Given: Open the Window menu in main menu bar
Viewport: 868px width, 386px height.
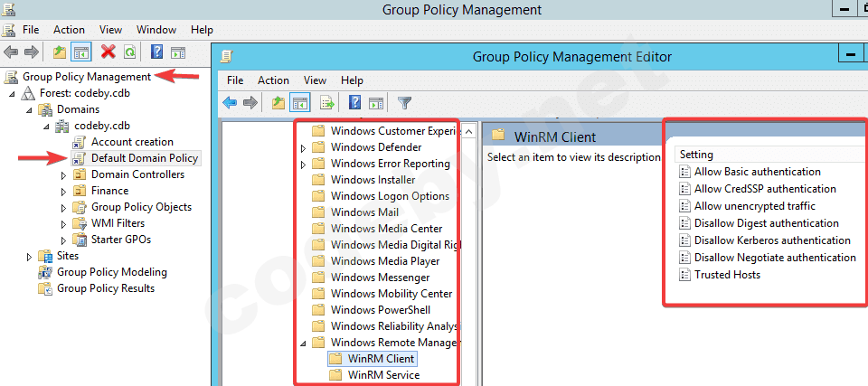Looking at the screenshot, I should pos(156,30).
